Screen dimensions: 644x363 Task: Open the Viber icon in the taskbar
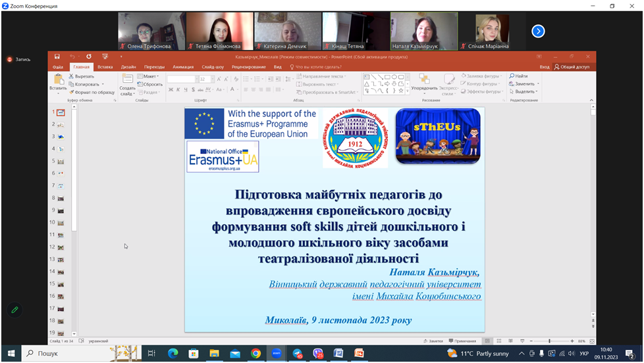coord(318,354)
